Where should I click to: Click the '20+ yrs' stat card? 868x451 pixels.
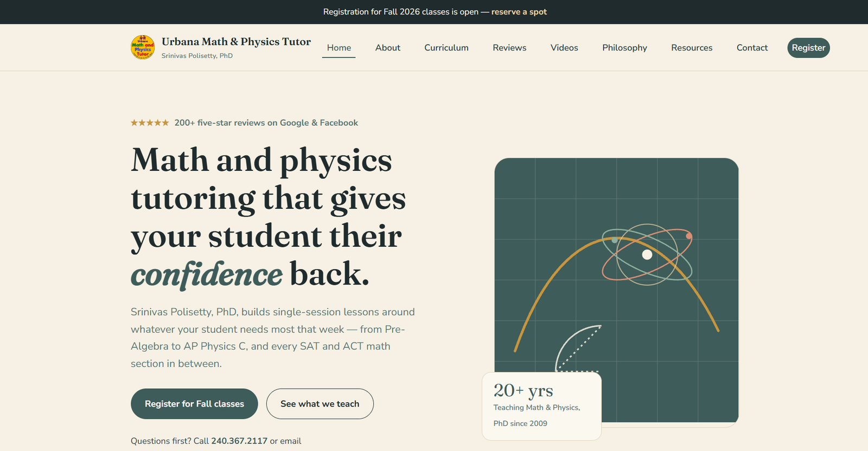541,406
